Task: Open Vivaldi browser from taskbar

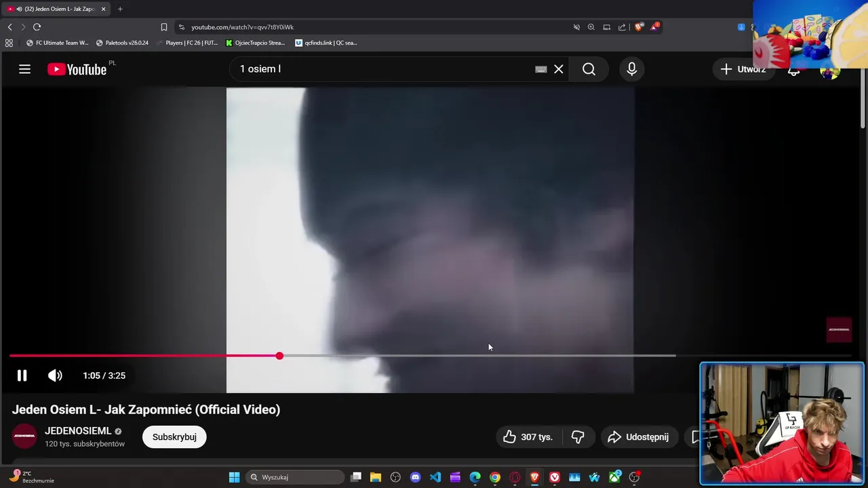Action: point(555,477)
